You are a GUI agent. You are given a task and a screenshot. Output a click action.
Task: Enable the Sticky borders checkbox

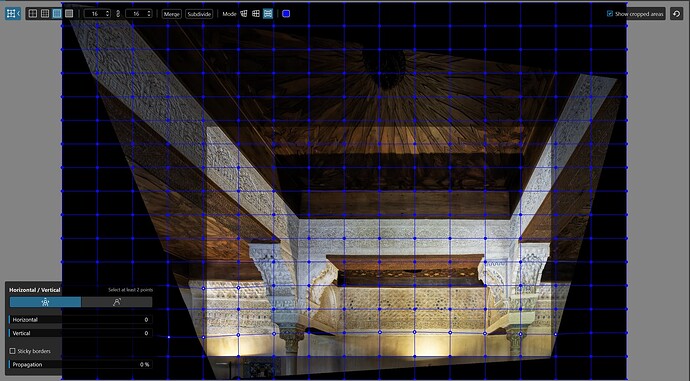pyautogui.click(x=12, y=351)
